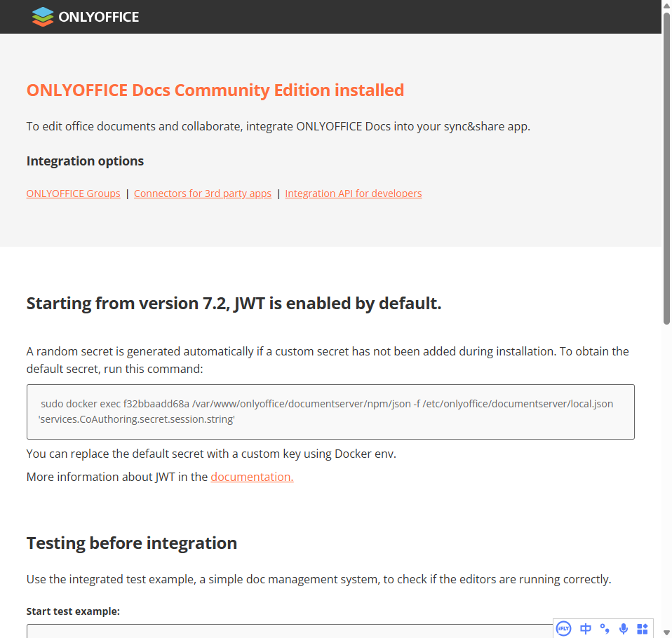Click the ONLYOFFICE header brand text
This screenshot has width=672, height=638.
click(99, 17)
